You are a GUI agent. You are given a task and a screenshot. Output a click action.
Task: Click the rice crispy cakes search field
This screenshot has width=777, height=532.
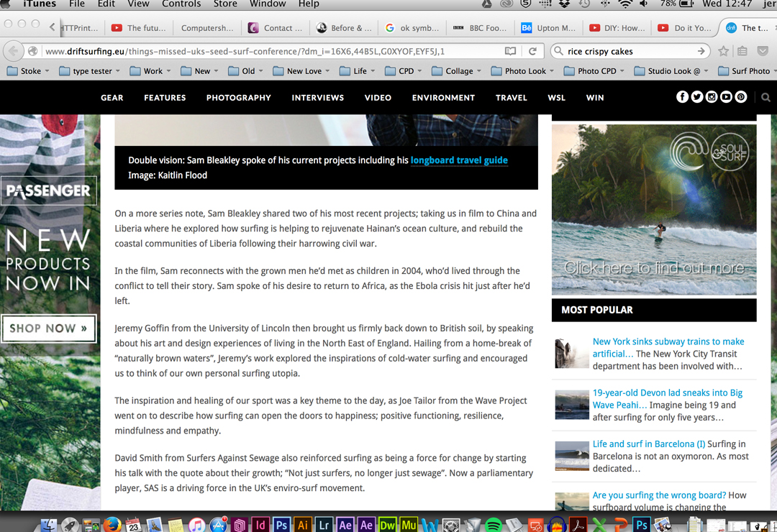coord(626,51)
